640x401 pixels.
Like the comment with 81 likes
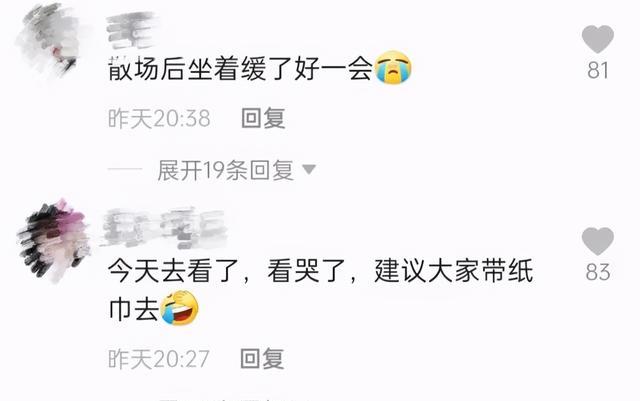tap(598, 39)
